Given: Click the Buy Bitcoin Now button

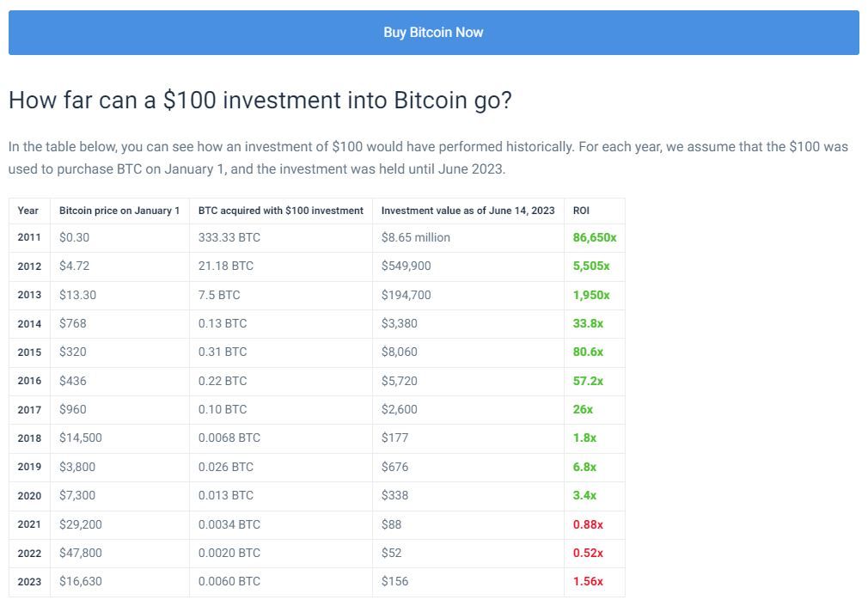Looking at the screenshot, I should [433, 33].
